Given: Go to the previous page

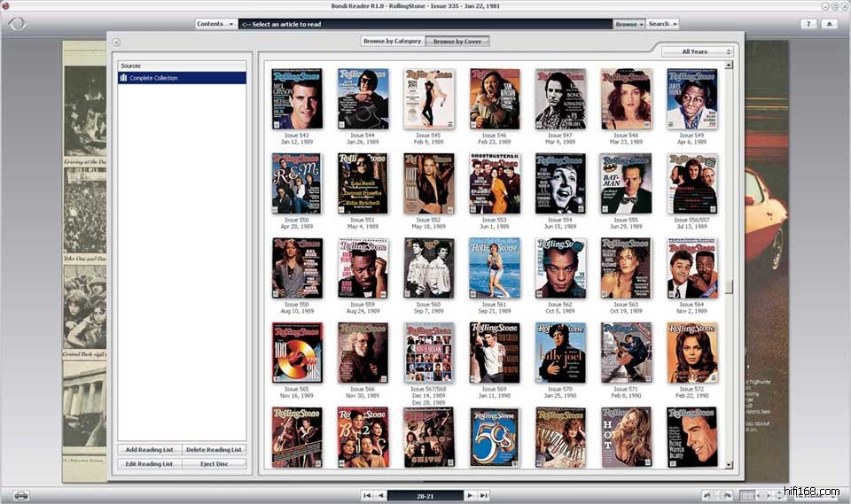Looking at the screenshot, I should coord(380,495).
